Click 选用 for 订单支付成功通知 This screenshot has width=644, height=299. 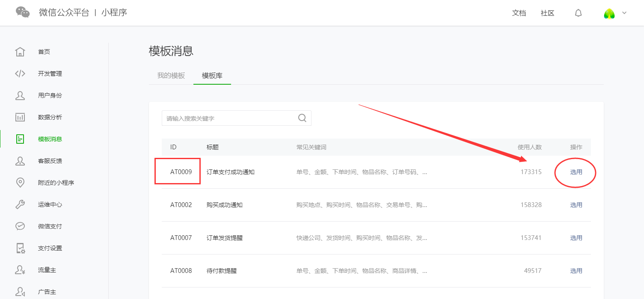(x=576, y=172)
